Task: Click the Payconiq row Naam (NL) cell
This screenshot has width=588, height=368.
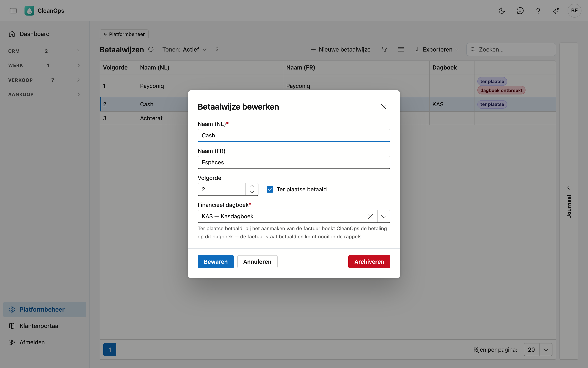Action: point(210,86)
